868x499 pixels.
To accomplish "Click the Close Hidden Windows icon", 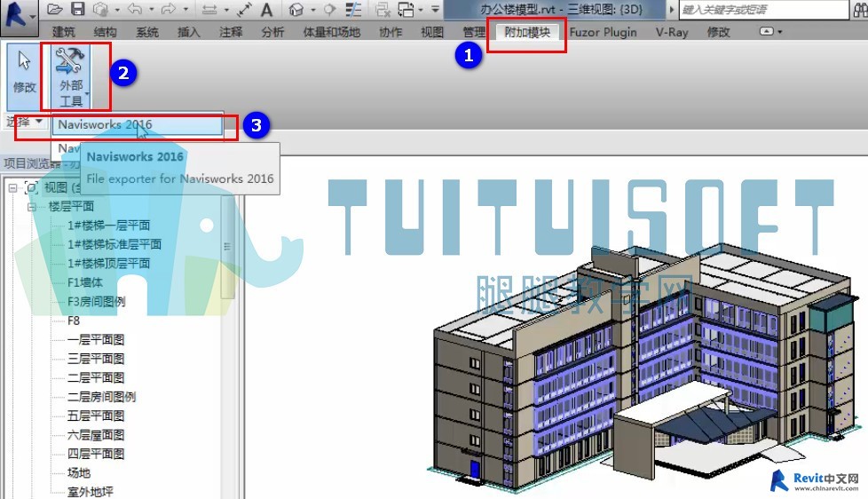I will click(x=383, y=10).
